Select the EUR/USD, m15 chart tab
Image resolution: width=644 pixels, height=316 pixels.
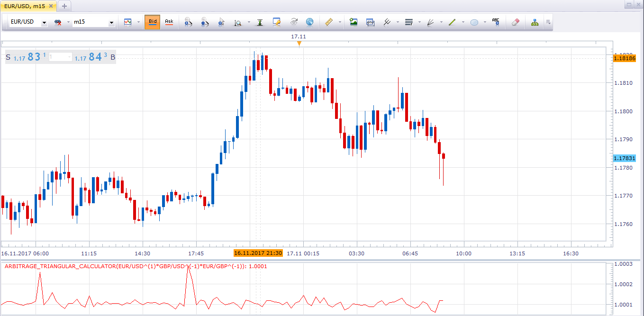[x=28, y=5]
